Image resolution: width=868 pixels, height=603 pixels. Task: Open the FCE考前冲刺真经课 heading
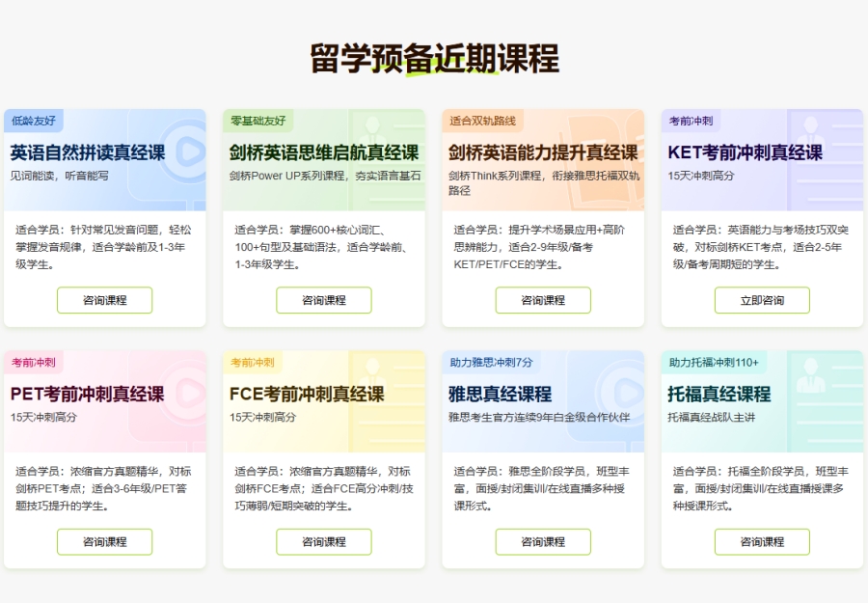pyautogui.click(x=307, y=394)
